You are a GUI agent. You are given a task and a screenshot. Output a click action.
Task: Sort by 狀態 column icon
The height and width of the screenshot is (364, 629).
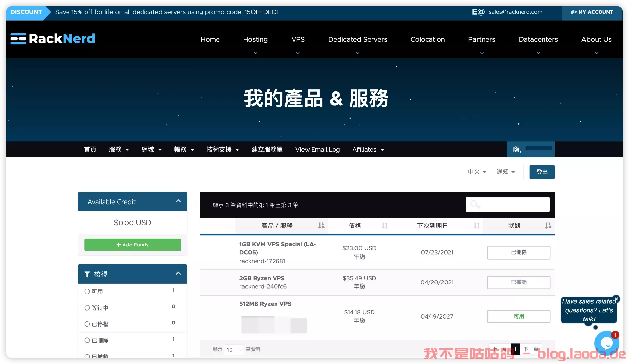pyautogui.click(x=548, y=226)
